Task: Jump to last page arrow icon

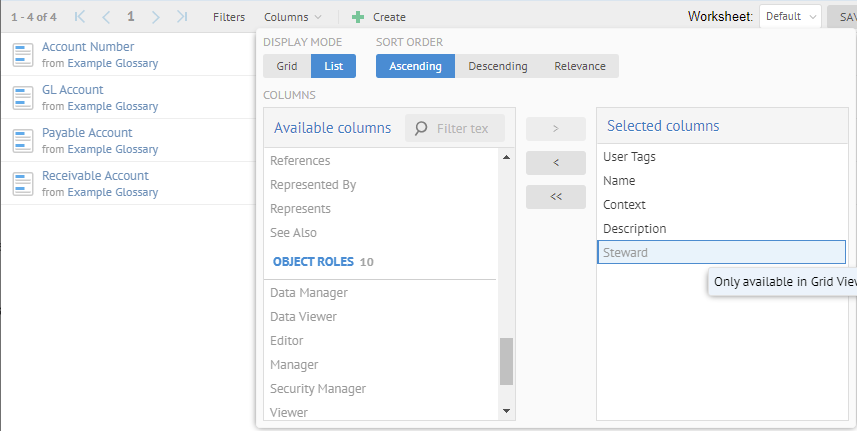Action: click(181, 17)
